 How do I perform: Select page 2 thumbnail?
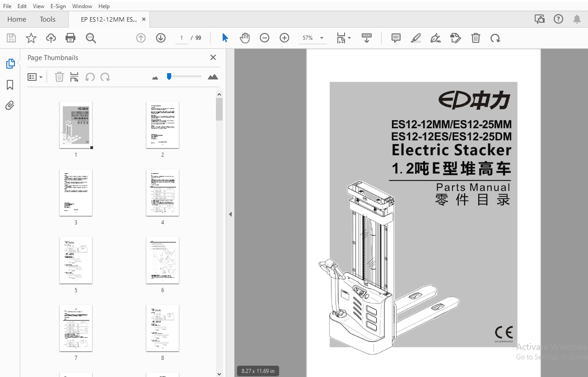pyautogui.click(x=163, y=125)
